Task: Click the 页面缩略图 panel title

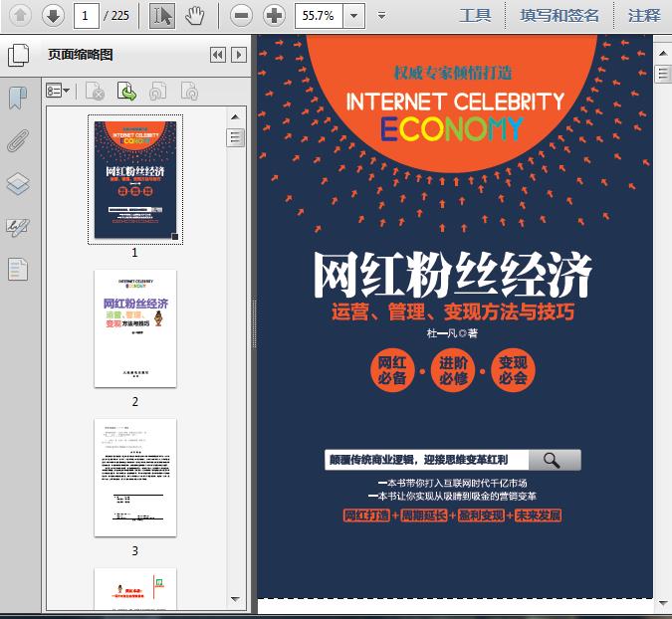Action: 81,55
